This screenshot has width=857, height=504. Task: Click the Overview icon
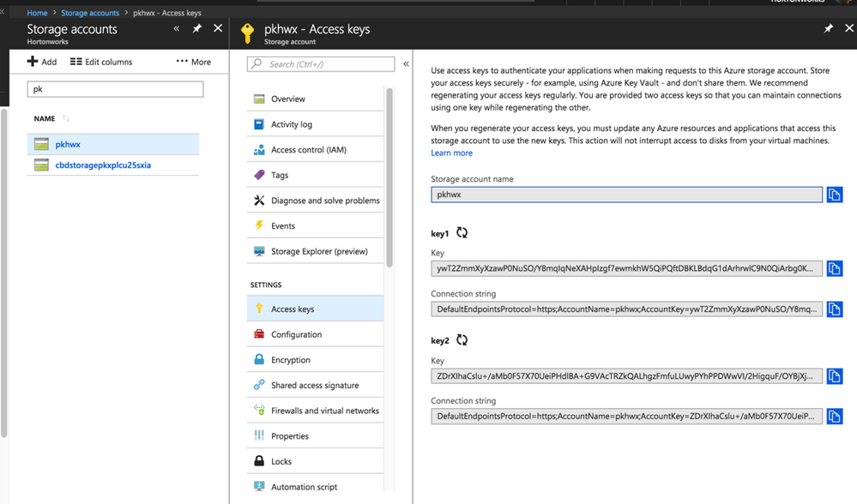point(259,99)
